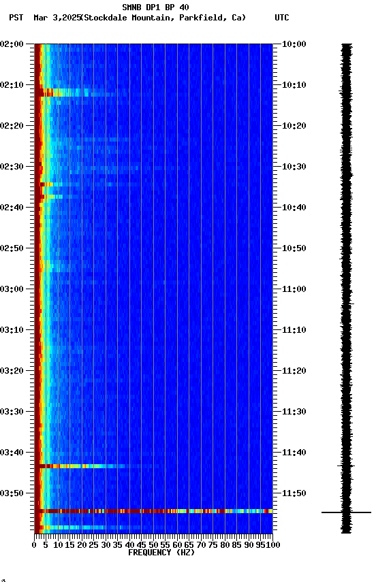Click the 11:20 UTC time label
Screen dimensions: 376x588
[294, 372]
